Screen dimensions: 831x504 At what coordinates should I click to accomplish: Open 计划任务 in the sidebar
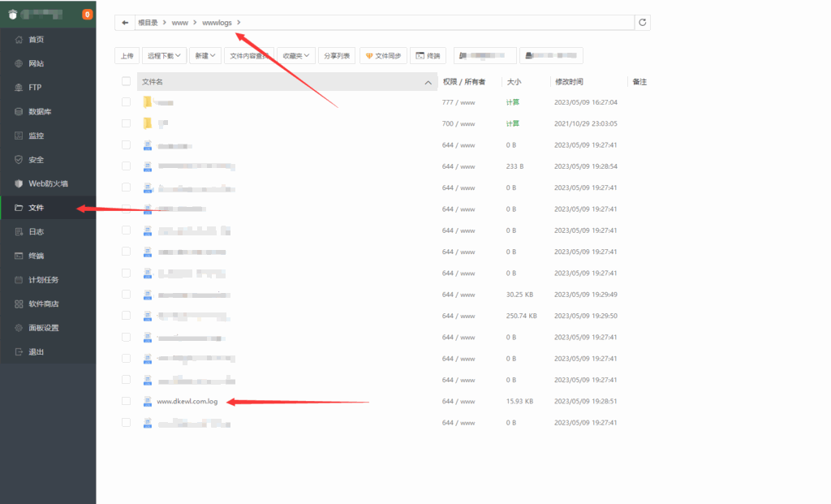(x=44, y=280)
